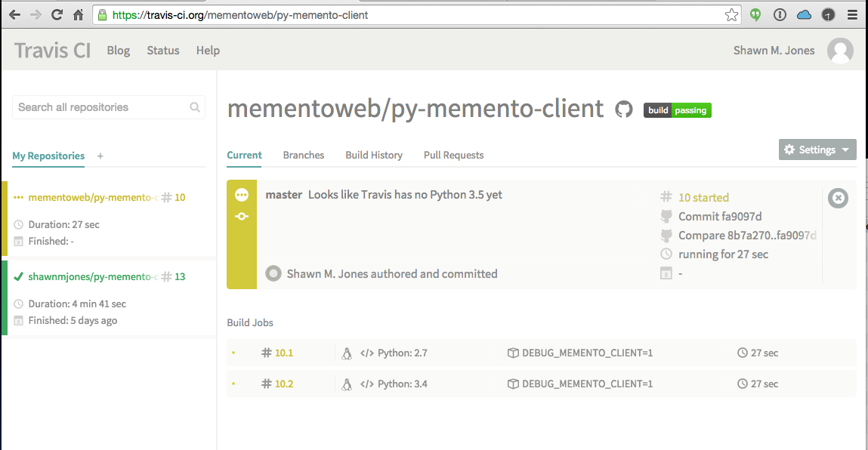Click the build-status dots icon on yellow bar
This screenshot has height=450, width=868.
click(x=241, y=195)
